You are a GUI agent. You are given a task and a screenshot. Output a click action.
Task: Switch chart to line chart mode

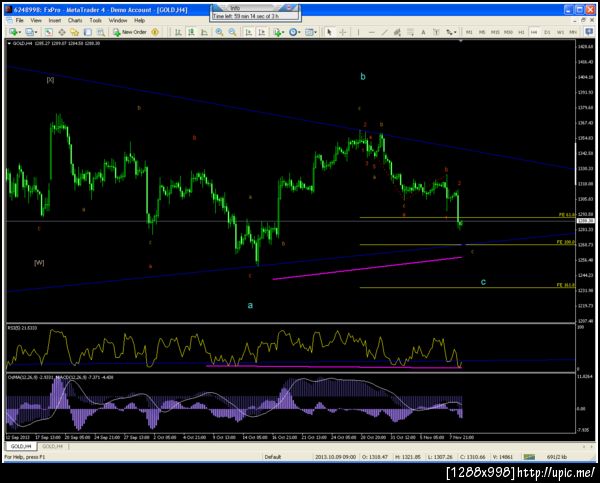coord(204,32)
